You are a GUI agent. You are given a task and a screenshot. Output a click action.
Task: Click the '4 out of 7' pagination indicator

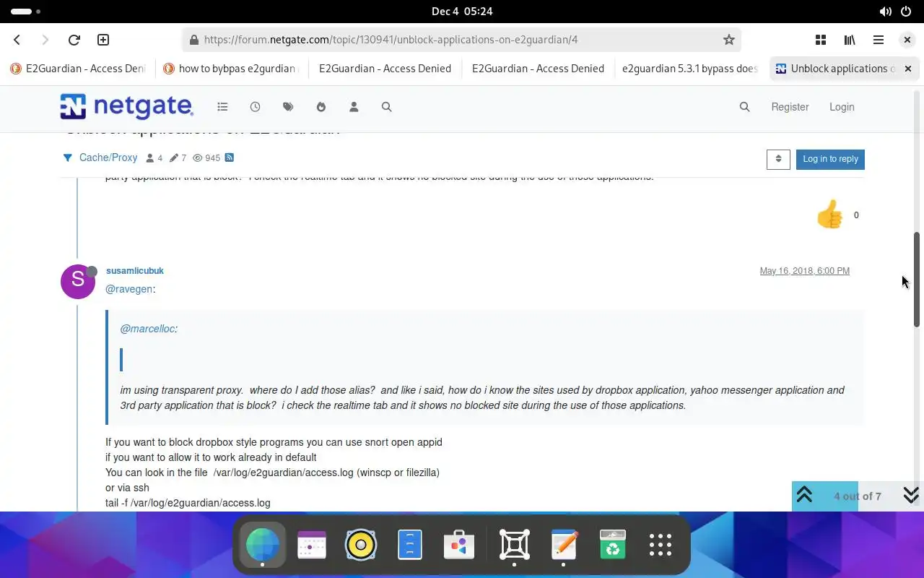[858, 496]
